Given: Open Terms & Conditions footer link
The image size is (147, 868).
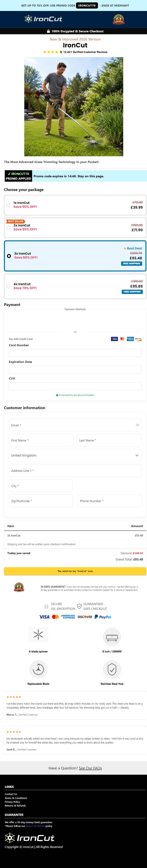Looking at the screenshot, I should click(16, 798).
